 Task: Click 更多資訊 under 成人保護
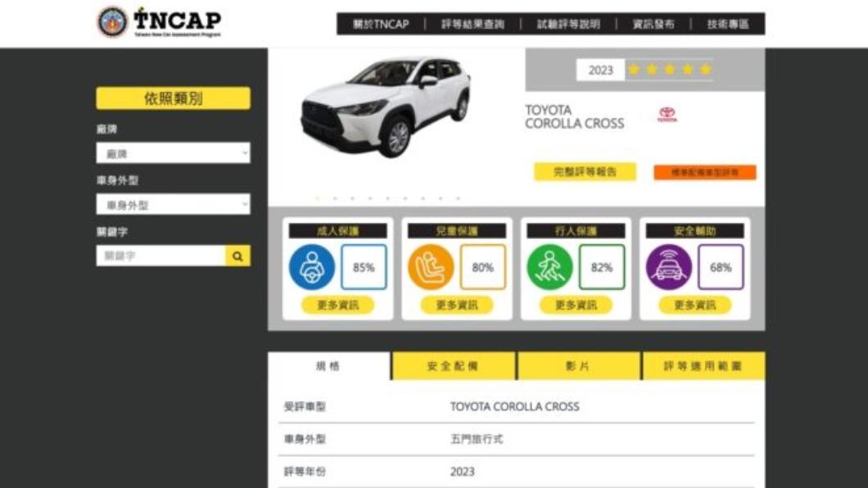tap(337, 305)
